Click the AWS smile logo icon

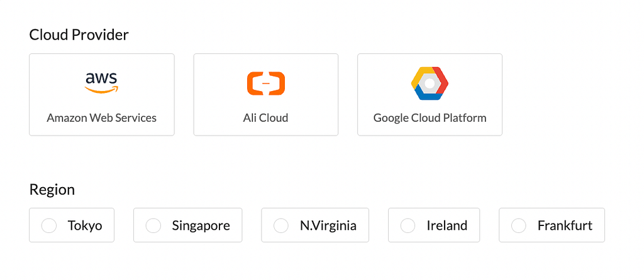pyautogui.click(x=101, y=83)
